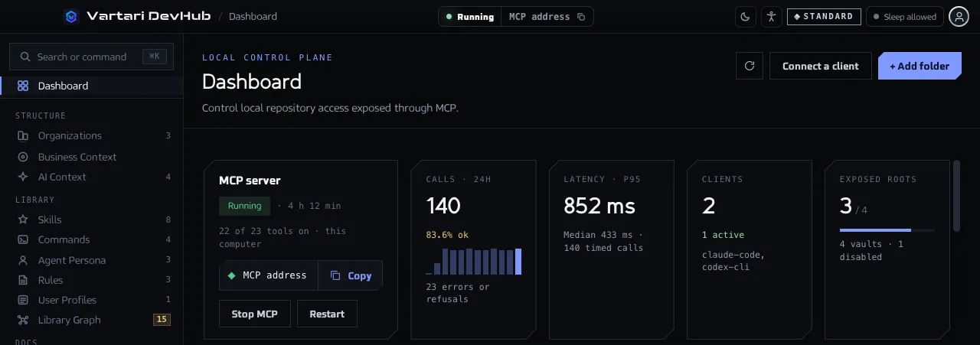Click the Dashboard breadcrumb in header

(x=253, y=16)
